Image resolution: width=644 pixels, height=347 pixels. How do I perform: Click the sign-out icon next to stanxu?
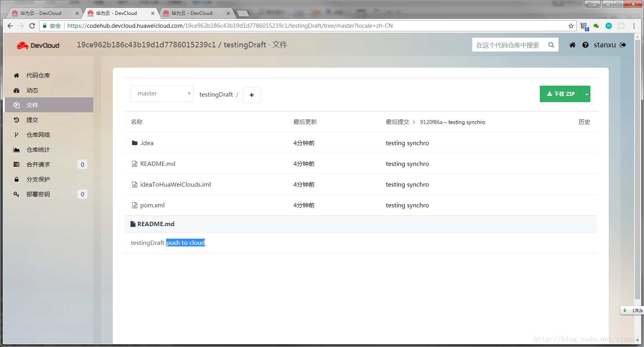(623, 45)
